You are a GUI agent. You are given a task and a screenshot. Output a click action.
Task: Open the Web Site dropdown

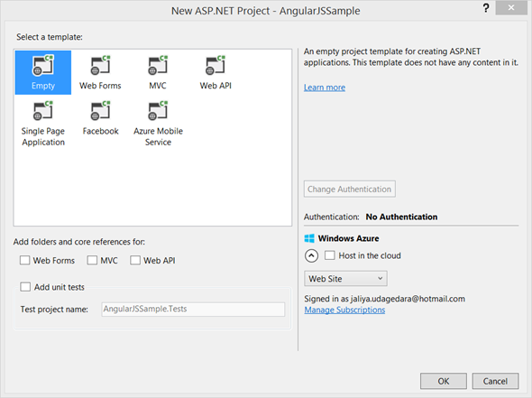345,279
